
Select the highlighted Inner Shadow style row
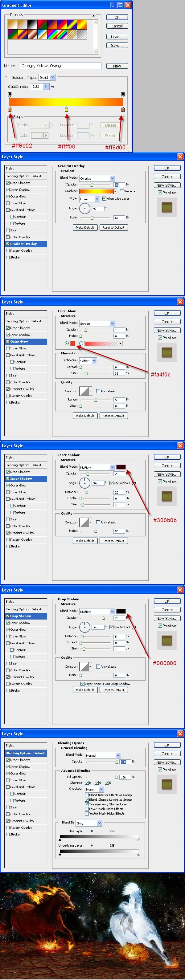point(26,478)
